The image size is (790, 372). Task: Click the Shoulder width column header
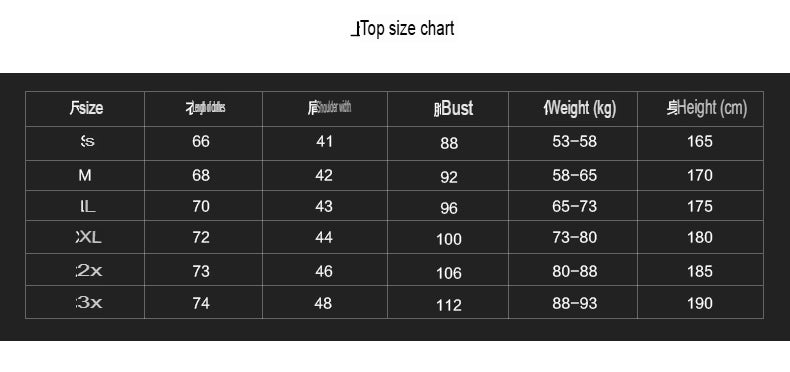[x=329, y=107]
